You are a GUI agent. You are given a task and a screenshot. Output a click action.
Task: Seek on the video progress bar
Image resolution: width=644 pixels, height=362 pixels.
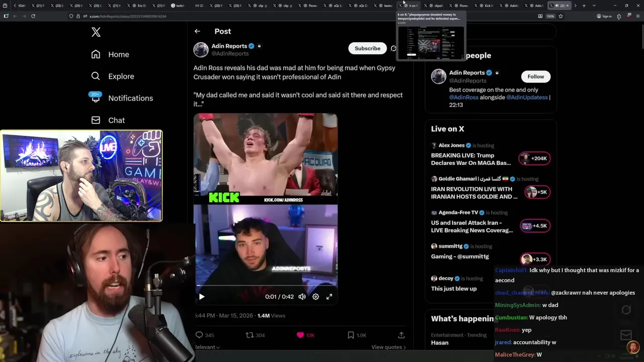point(266,286)
